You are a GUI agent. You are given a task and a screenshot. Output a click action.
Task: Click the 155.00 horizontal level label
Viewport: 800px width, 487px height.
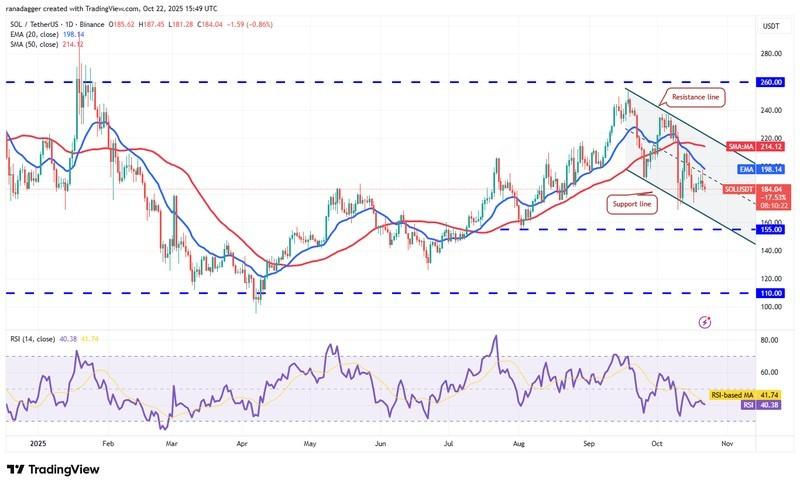click(772, 229)
